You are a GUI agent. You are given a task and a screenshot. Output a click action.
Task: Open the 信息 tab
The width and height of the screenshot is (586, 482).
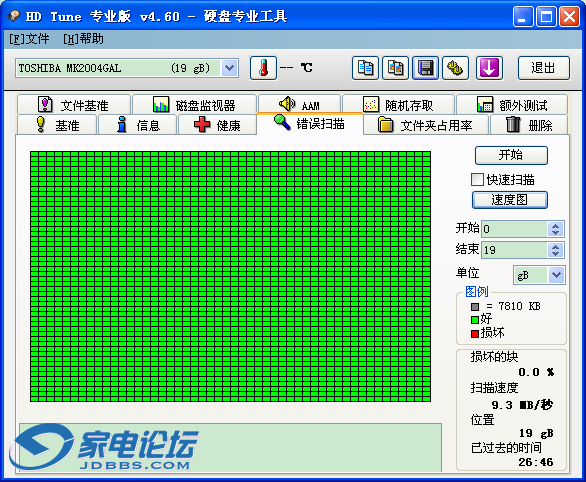click(x=137, y=125)
